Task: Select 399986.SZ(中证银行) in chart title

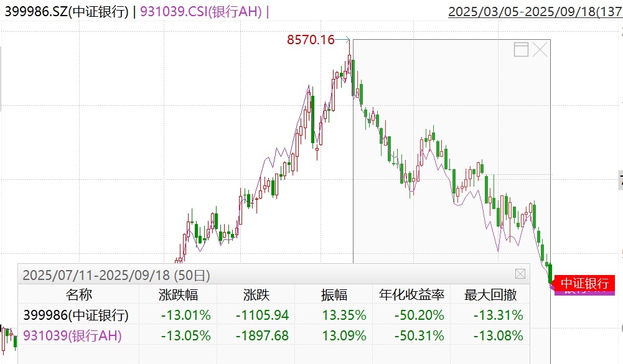Action: tap(67, 11)
